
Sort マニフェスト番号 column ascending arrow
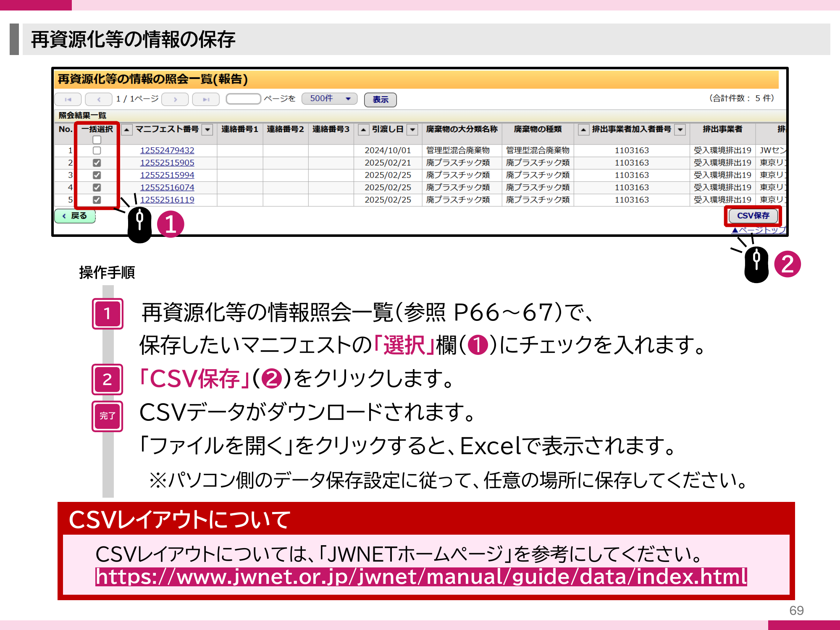point(126,130)
